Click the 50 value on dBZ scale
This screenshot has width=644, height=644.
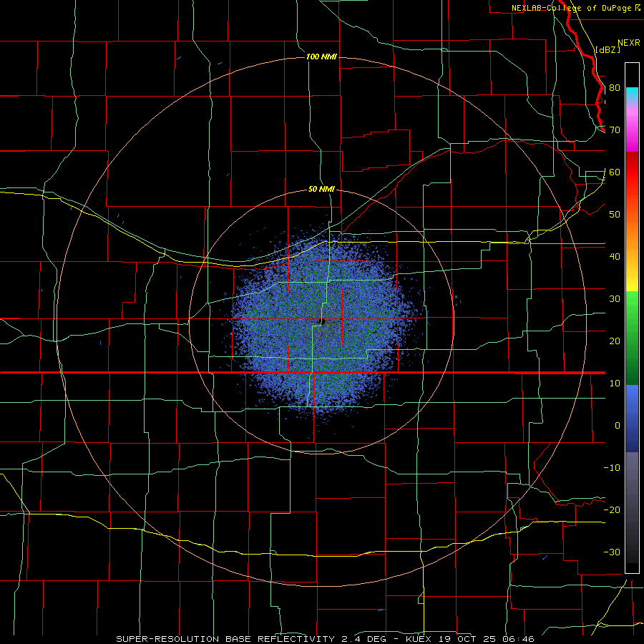pos(615,215)
